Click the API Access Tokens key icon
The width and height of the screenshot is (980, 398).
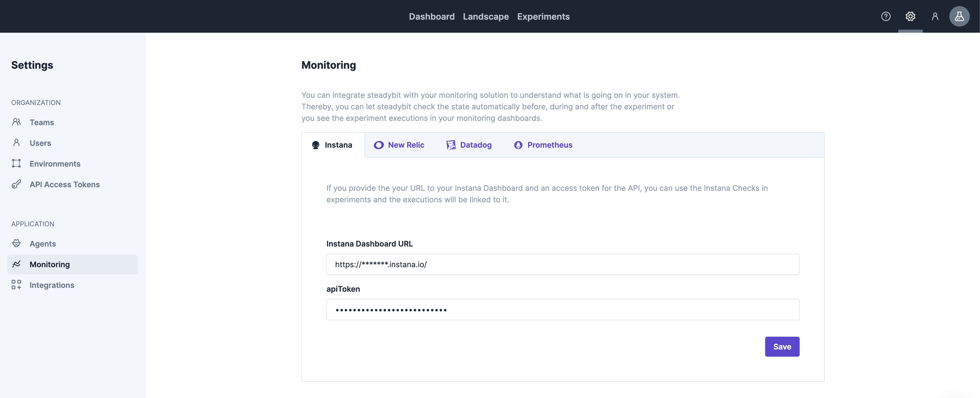(x=16, y=184)
